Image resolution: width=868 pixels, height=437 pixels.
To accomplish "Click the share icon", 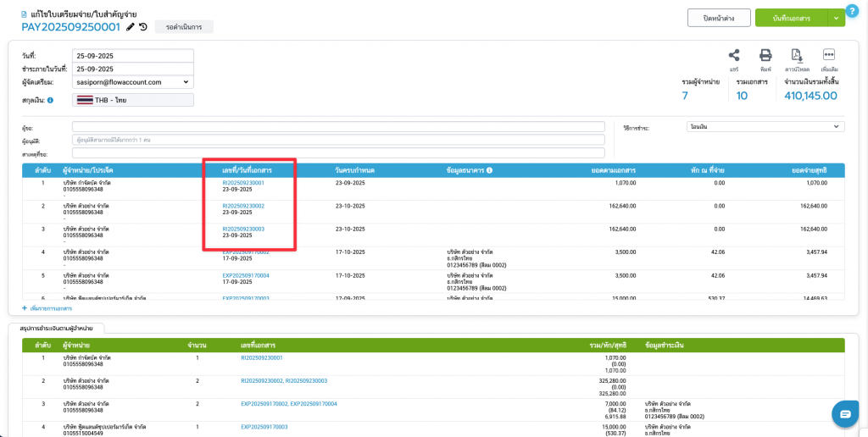I will click(x=734, y=55).
